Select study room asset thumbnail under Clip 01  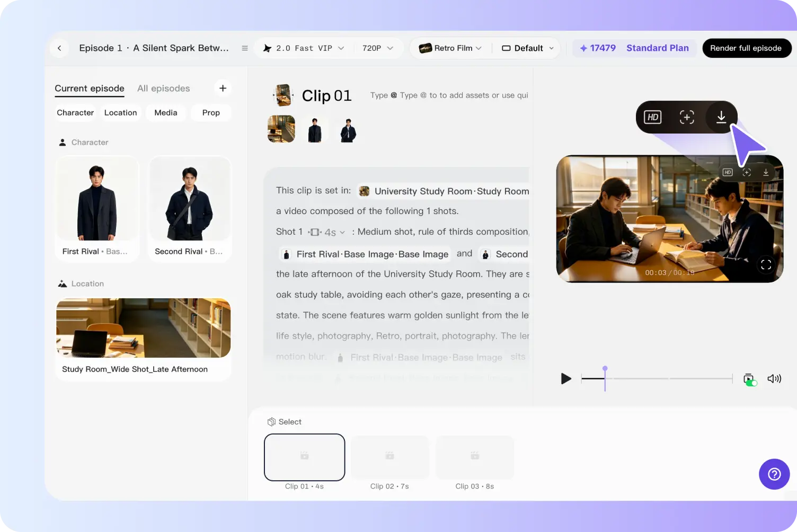[x=281, y=129]
